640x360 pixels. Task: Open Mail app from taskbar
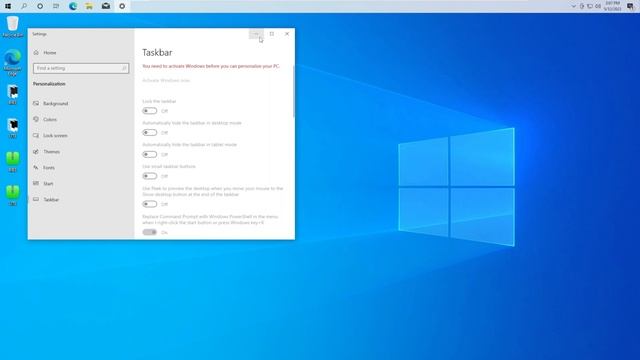point(106,6)
